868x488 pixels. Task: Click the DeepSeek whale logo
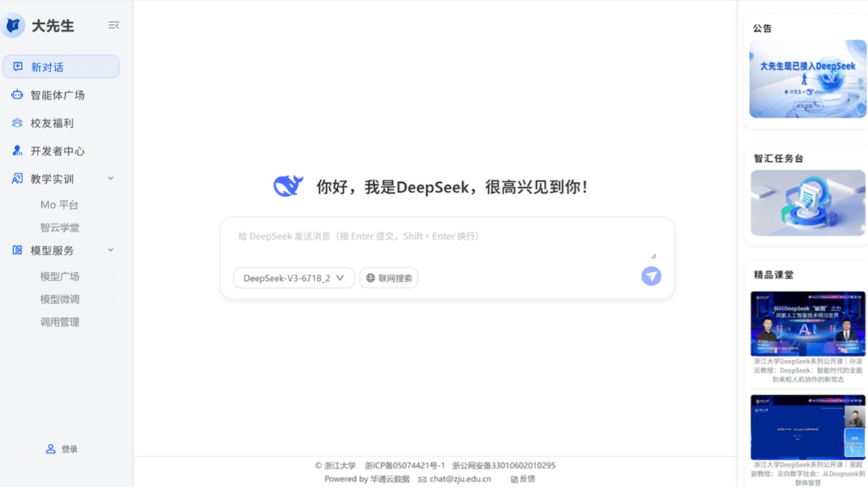288,187
